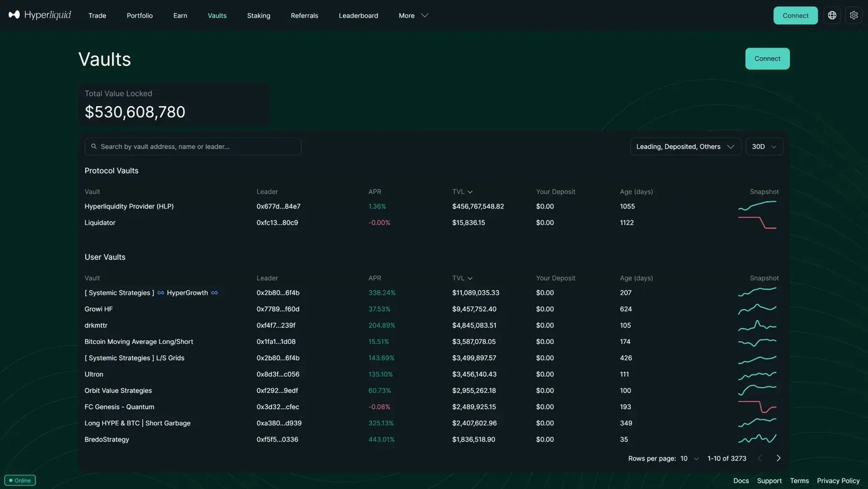Click FC Genesis - Quantum snapshot chart
Viewport: 868px width, 489px height.
click(757, 407)
